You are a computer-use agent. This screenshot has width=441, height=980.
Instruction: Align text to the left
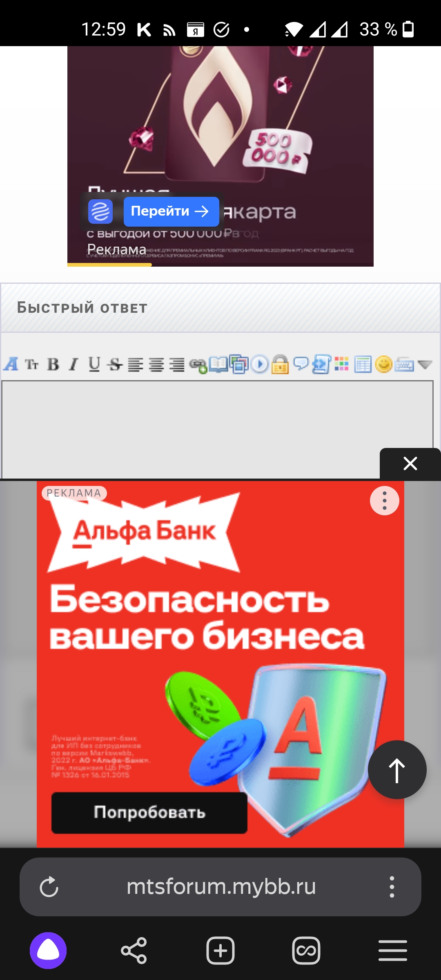[136, 364]
